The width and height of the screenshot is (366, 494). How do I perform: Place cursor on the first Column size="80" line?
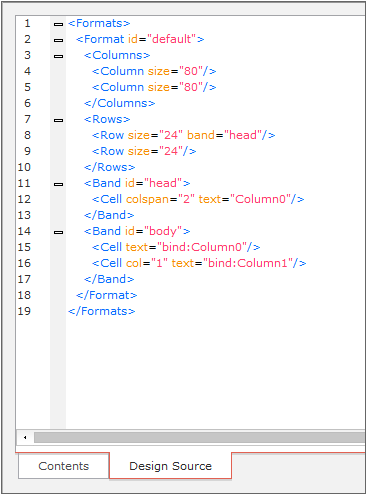[154, 71]
